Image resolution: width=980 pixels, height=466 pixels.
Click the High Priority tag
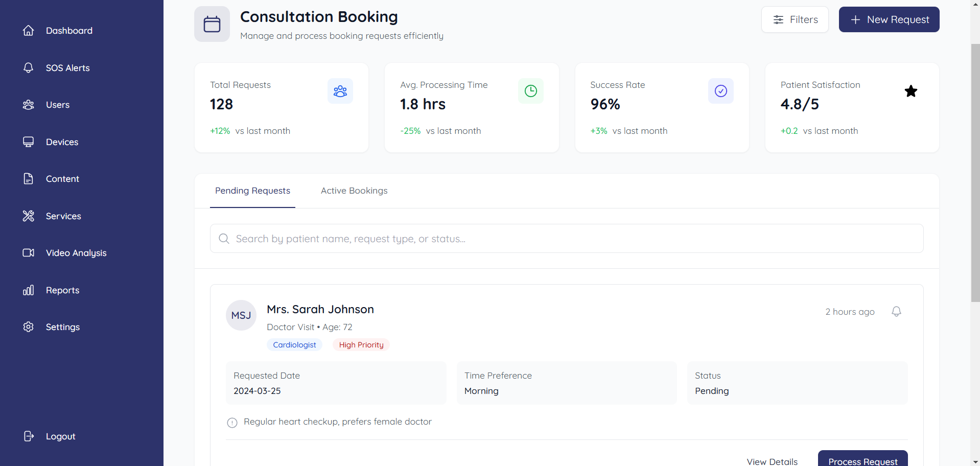pos(361,345)
